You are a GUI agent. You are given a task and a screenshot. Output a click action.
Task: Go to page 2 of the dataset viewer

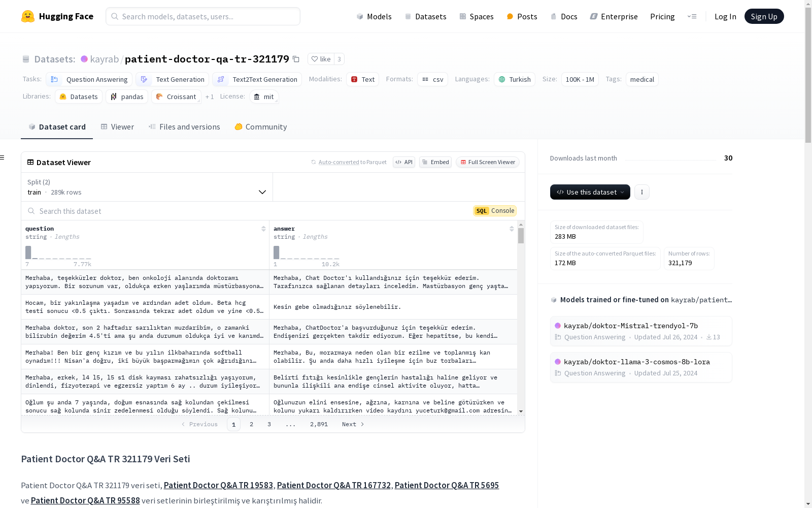point(251,424)
